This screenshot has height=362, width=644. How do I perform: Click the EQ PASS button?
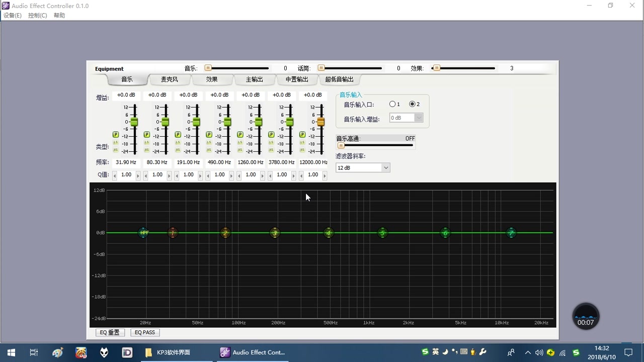click(145, 332)
